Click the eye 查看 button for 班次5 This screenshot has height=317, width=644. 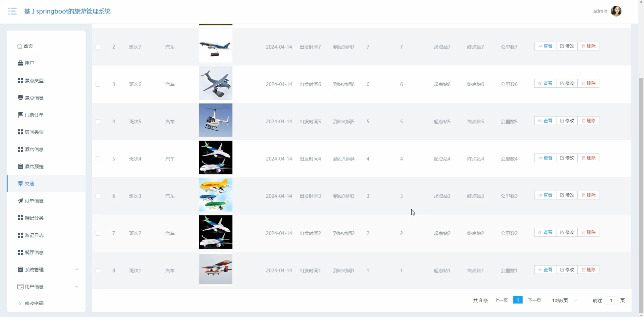545,121
